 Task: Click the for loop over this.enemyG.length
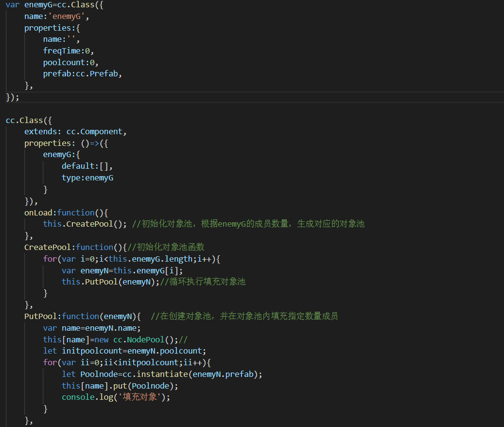tap(132, 259)
